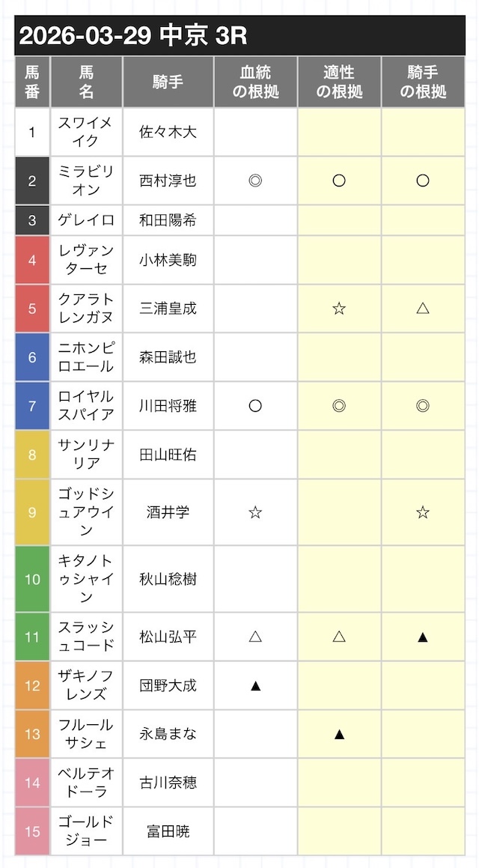This screenshot has height=868, width=479.
Task: Click the star mark in クアラトレンガヌ's 適性 cell
Action: 339,308
